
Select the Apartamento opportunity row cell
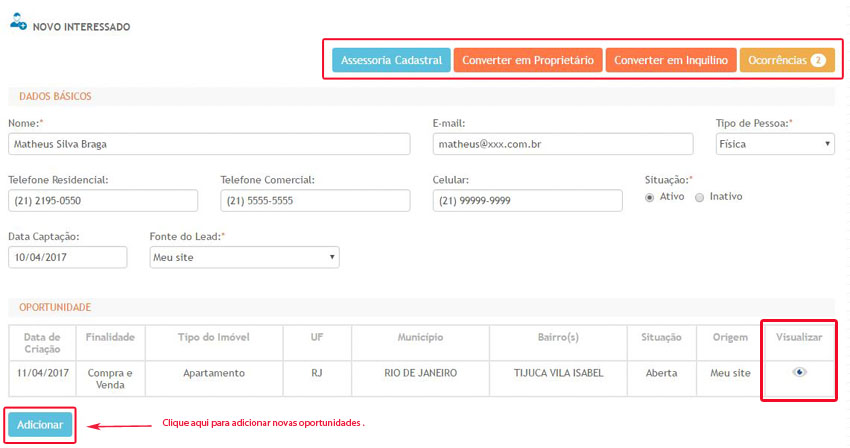point(213,373)
